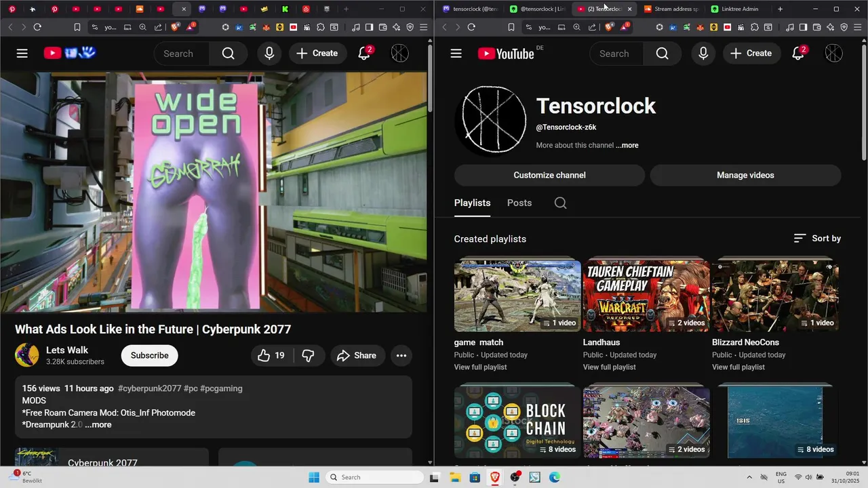Open account avatar menu in the left window
This screenshot has height=488, width=868.
point(400,54)
